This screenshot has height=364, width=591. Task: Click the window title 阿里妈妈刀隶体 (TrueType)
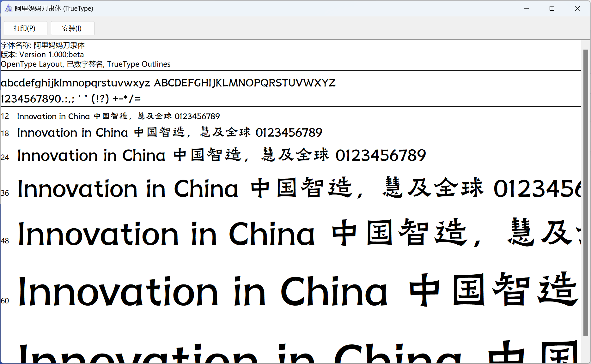click(54, 9)
